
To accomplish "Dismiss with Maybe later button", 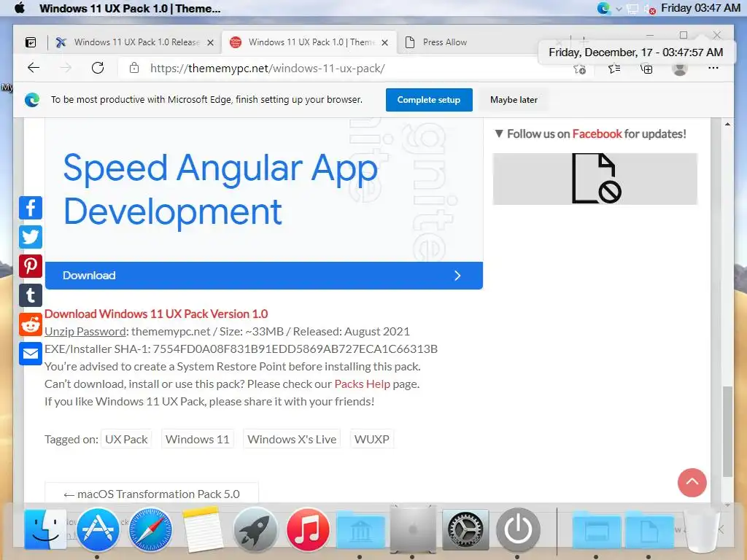I will click(x=514, y=100).
